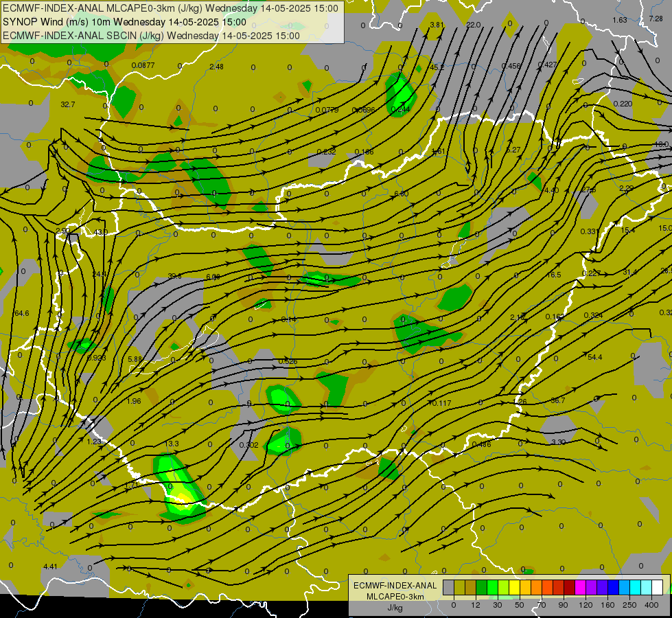Click the legend tick label 90
Screen dimensions: 672x618
point(563,605)
